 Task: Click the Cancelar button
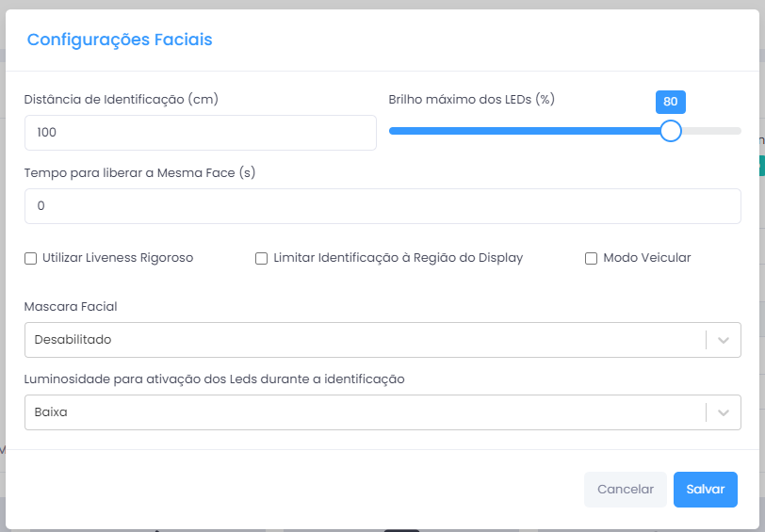(626, 490)
